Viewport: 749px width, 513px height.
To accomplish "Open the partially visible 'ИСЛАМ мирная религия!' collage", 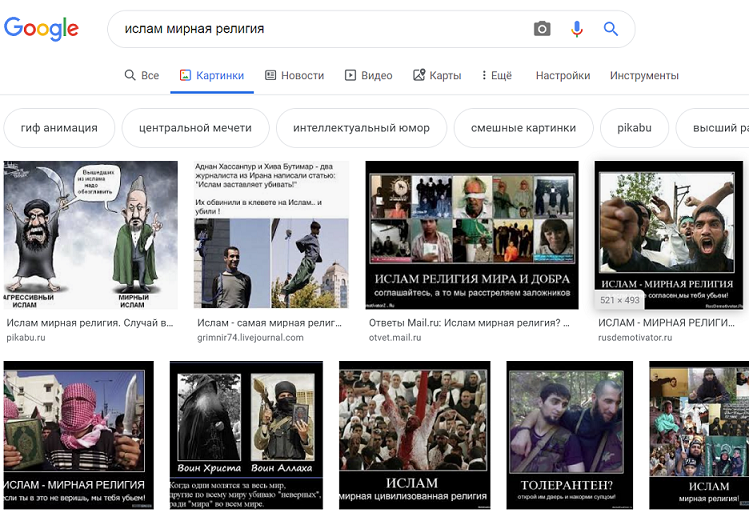I will coord(699,435).
